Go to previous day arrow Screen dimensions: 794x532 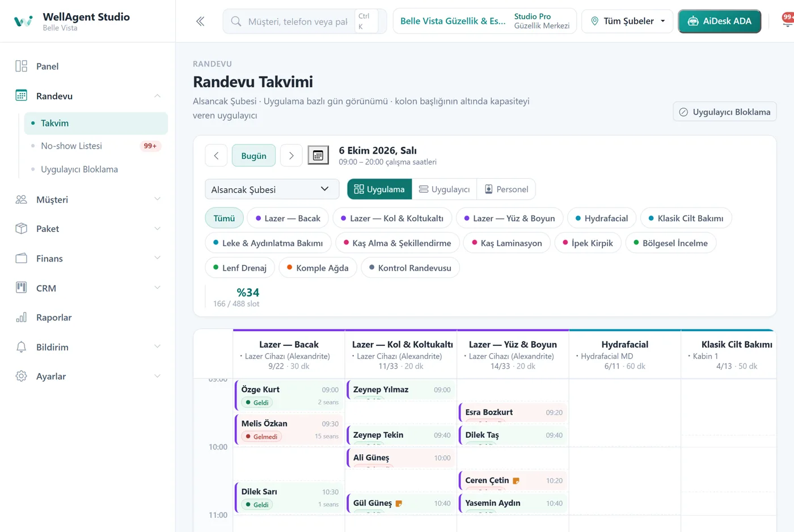tap(216, 155)
